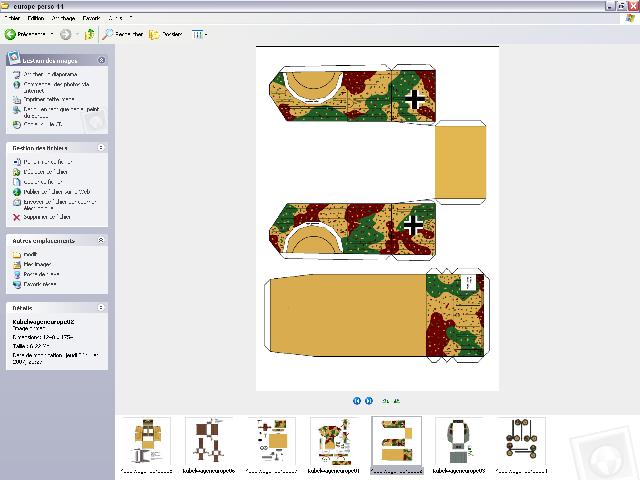Copy to CD task link
Screen dimensions: 640x480
(x=38, y=124)
